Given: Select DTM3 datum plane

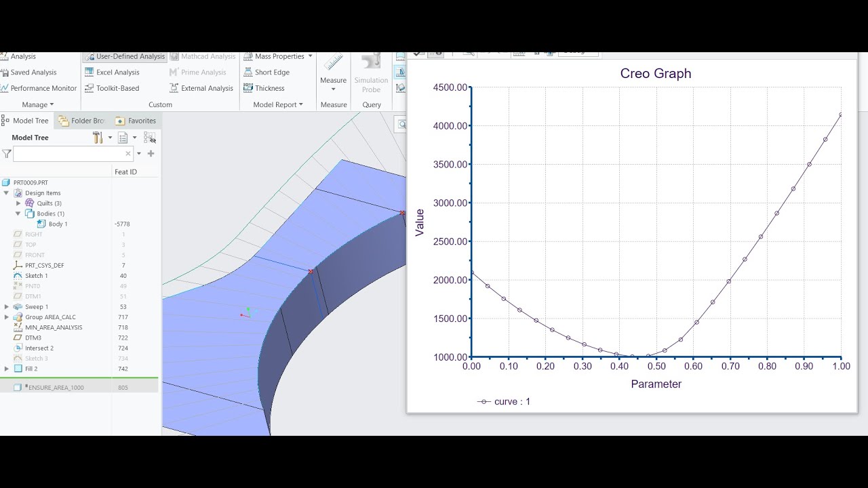Looking at the screenshot, I should [27, 338].
